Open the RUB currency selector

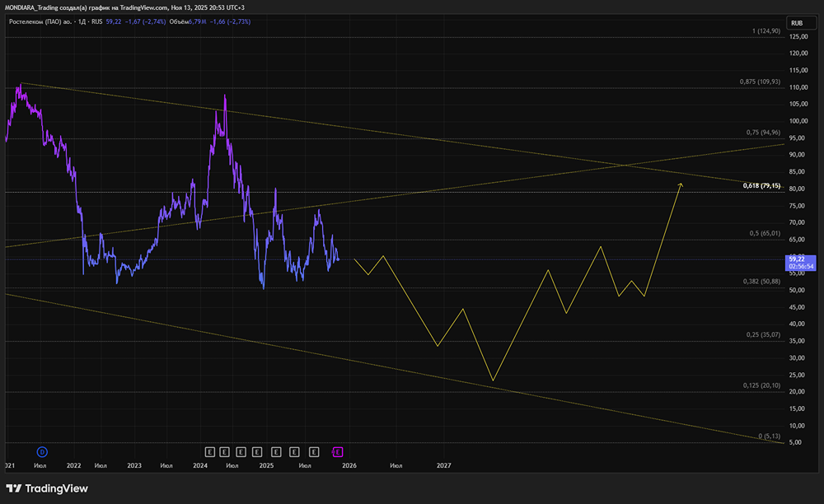(796, 23)
